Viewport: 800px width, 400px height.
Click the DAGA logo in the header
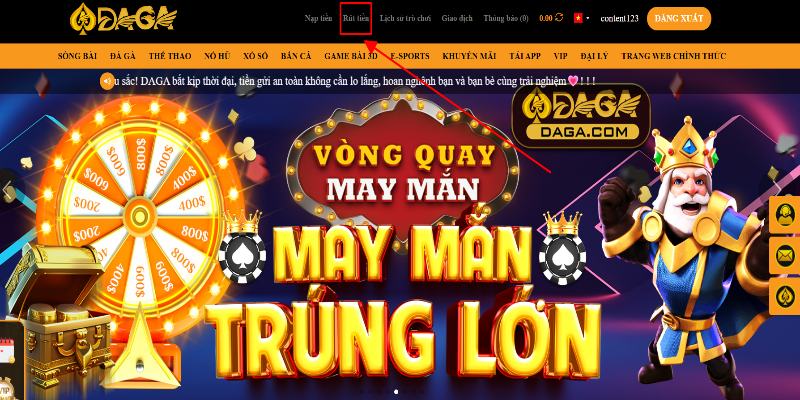[123, 19]
